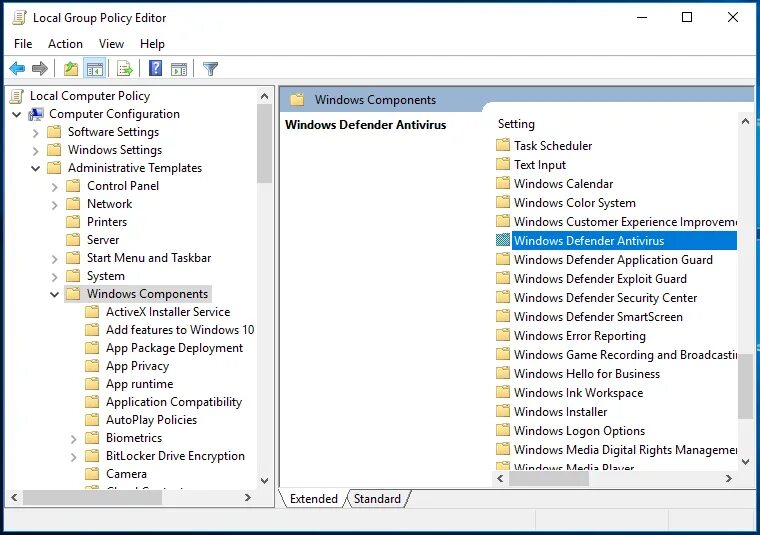The image size is (760, 535).
Task: Click the Text Input folder icon
Action: point(503,164)
